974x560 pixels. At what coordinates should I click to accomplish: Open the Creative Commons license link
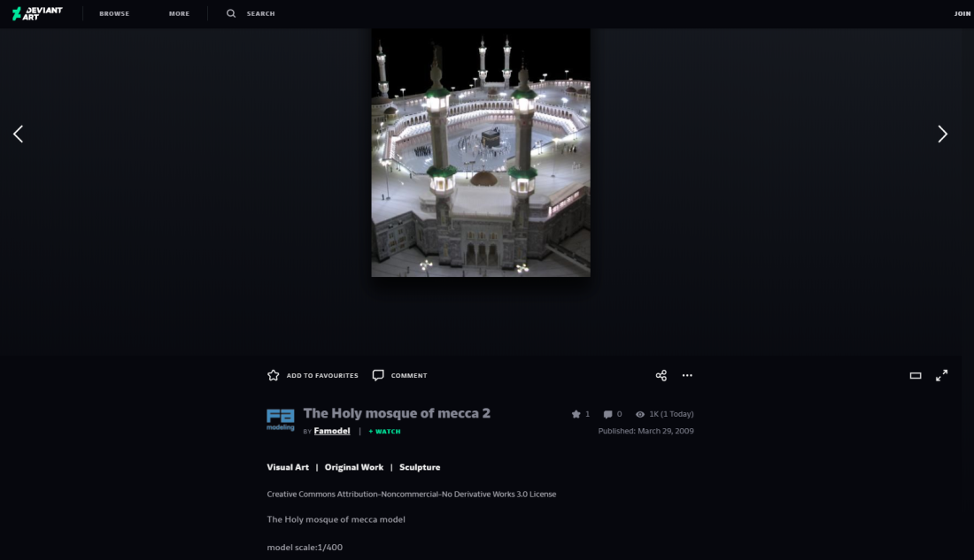[x=411, y=495]
